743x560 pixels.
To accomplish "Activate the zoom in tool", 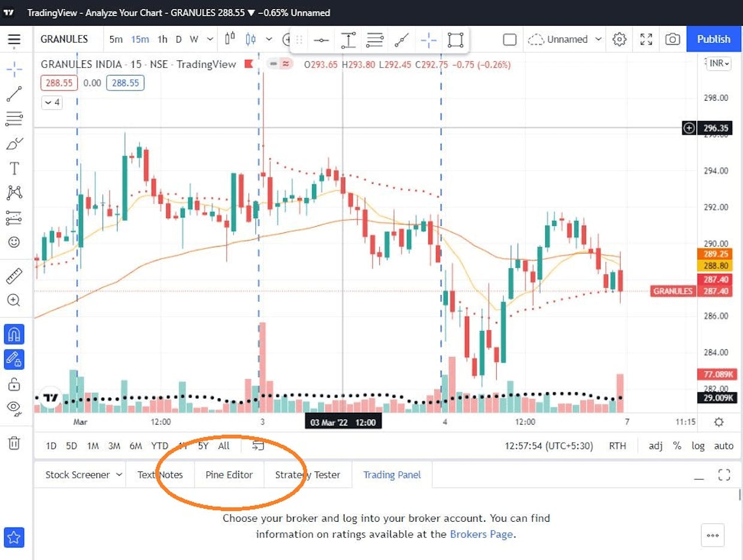I will click(14, 301).
